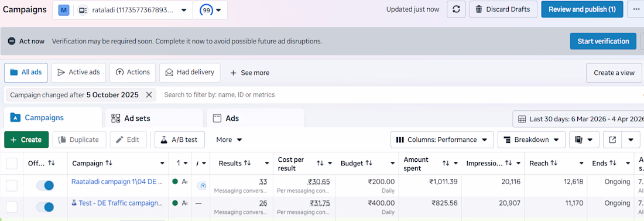Check the select-all campaigns checkbox
This screenshot has width=644, height=221.
click(x=12, y=164)
